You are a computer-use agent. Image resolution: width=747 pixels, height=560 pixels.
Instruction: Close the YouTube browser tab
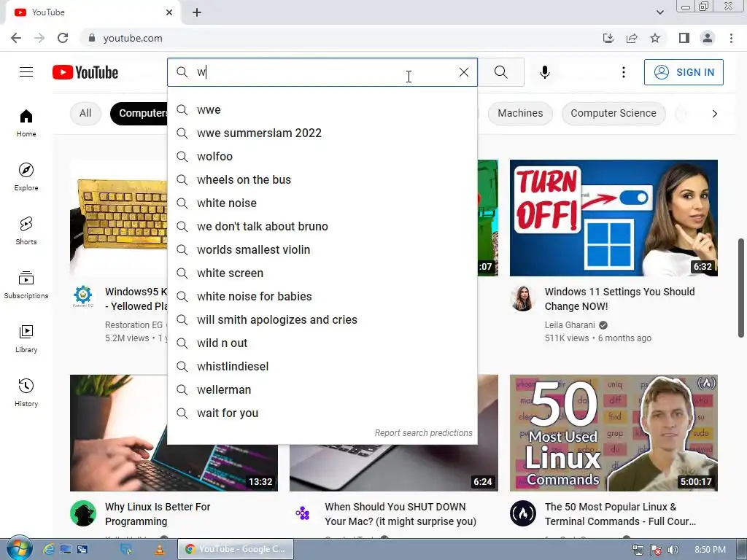coord(169,12)
